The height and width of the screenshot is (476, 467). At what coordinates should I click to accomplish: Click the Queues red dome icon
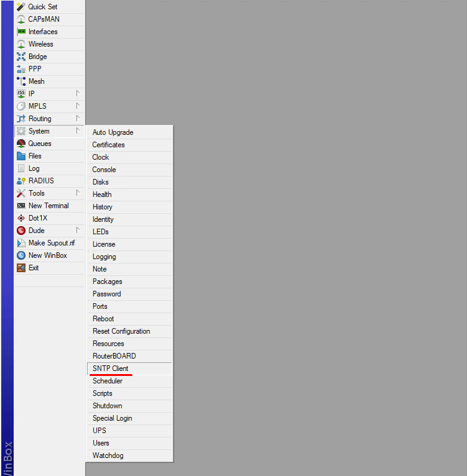coord(21,144)
